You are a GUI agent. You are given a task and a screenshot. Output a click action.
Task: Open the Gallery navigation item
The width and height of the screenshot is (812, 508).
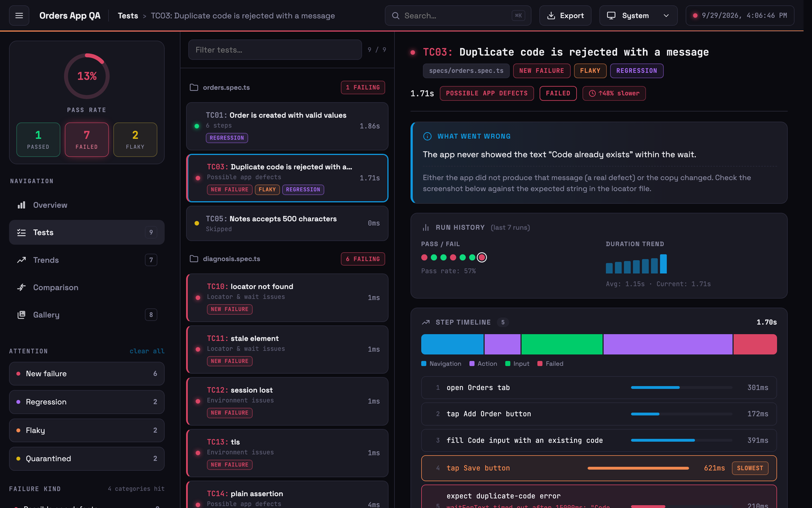[87, 315]
